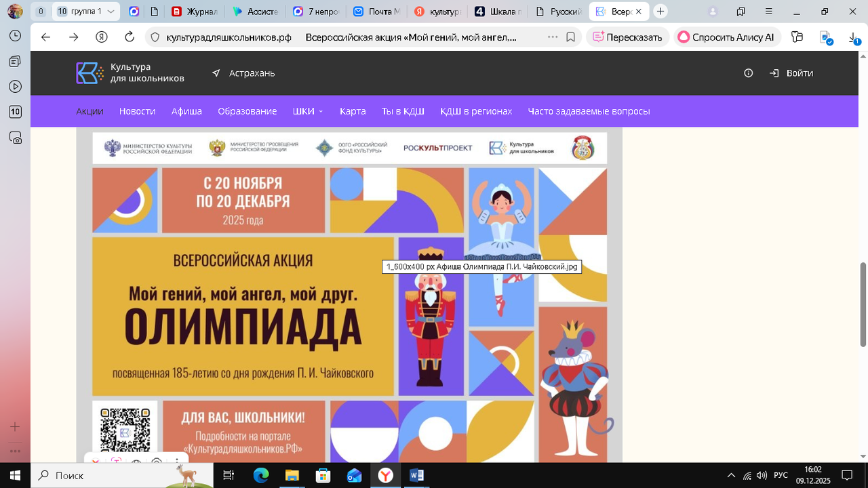The width and height of the screenshot is (868, 488).
Task: Click the Культура для школьников logo
Action: tap(130, 73)
